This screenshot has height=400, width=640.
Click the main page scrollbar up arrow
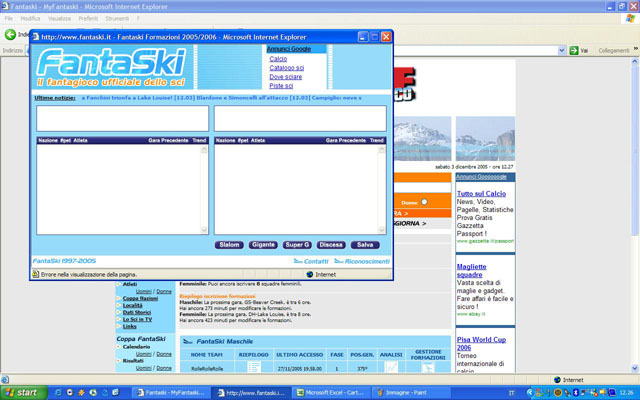point(635,62)
